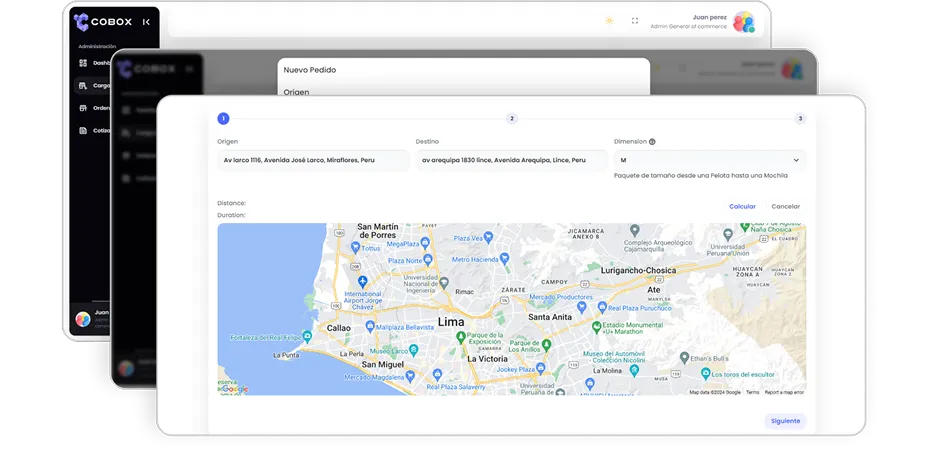Click Los toros del escultor pin

tap(706, 374)
